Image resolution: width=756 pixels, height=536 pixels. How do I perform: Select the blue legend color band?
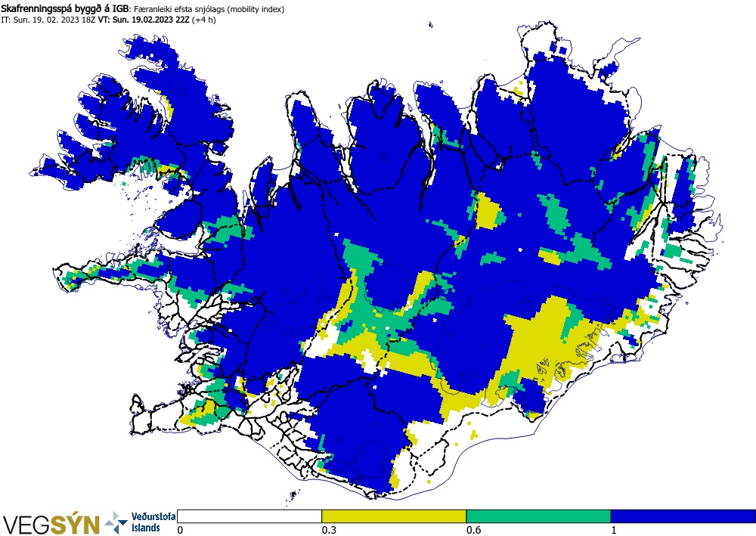pyautogui.click(x=683, y=516)
